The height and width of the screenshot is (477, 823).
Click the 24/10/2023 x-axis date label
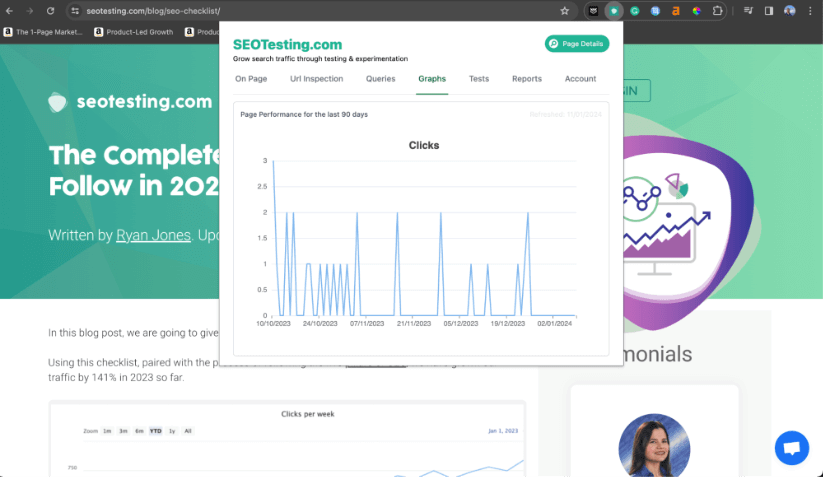(x=320, y=324)
